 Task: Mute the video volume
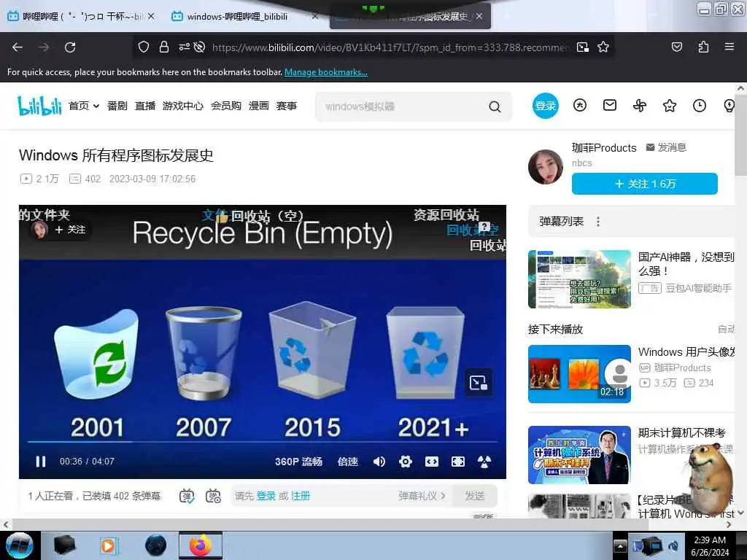tap(379, 462)
